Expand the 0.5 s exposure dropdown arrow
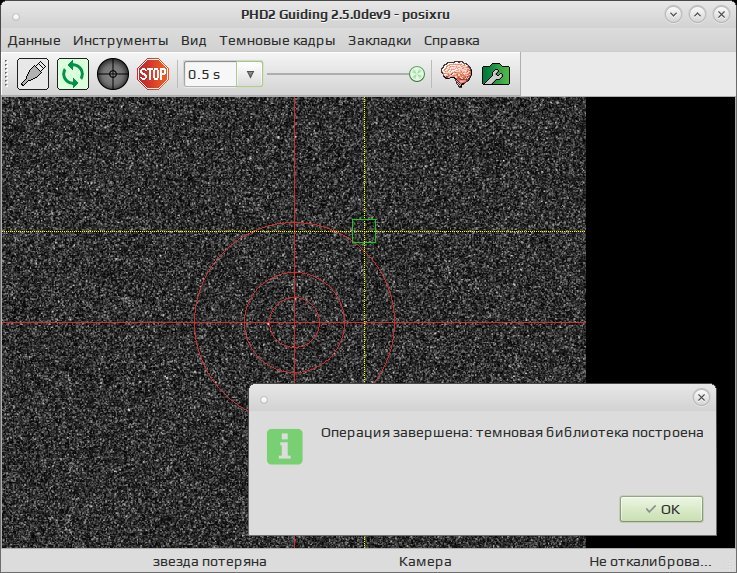 (x=250, y=74)
